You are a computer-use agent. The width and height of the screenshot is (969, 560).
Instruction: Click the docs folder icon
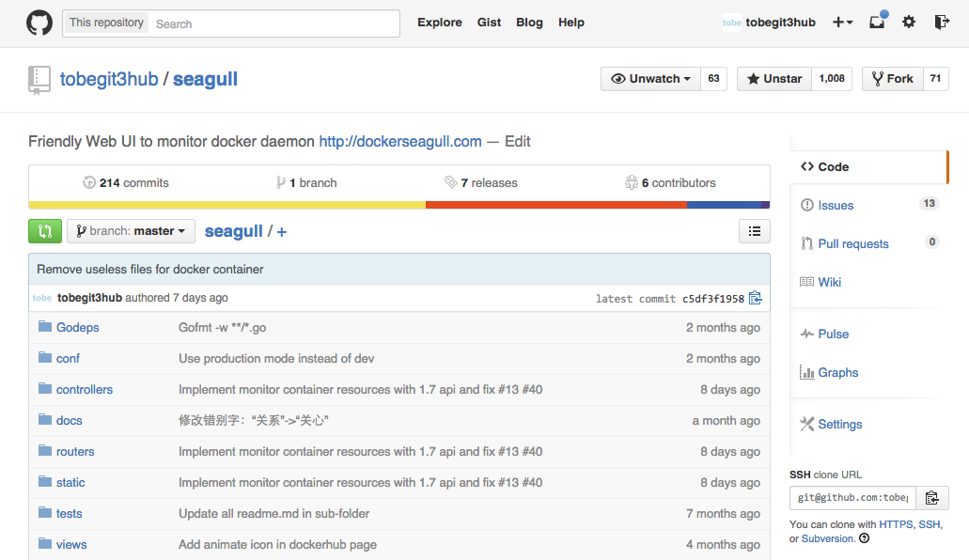(x=44, y=419)
